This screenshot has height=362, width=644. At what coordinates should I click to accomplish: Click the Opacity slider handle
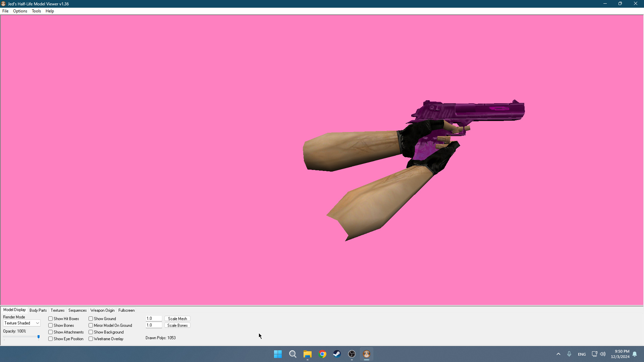(x=39, y=337)
